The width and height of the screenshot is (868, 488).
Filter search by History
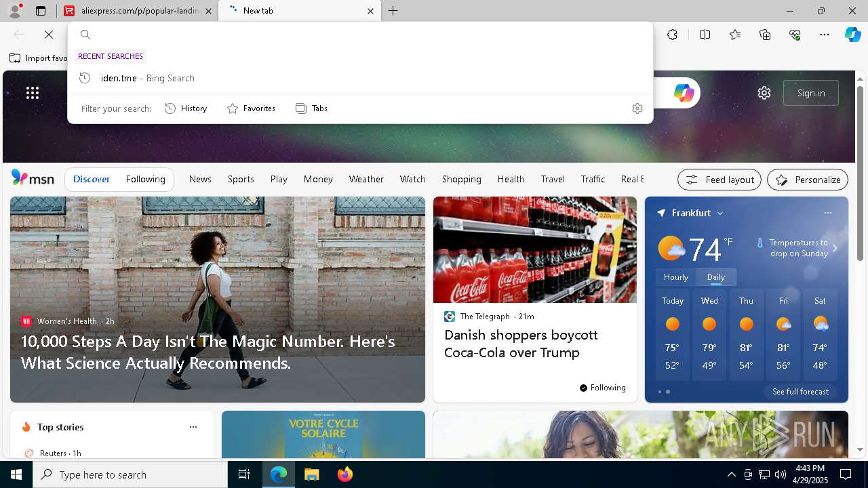(186, 108)
